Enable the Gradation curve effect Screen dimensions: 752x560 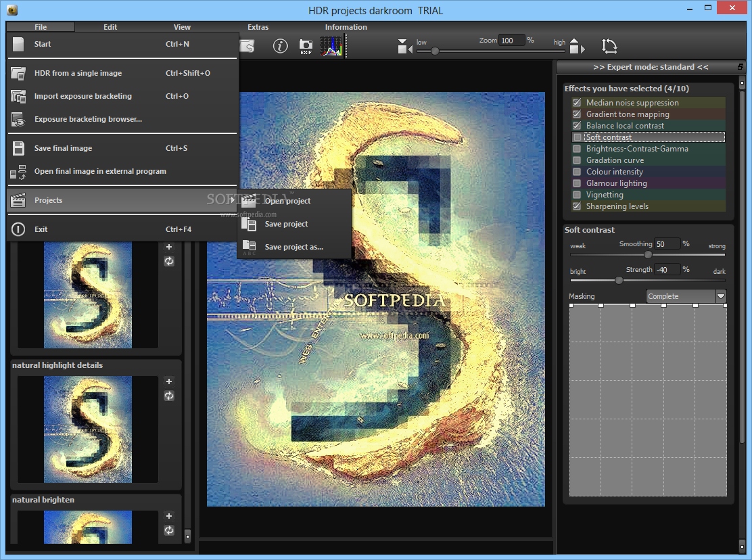577,160
